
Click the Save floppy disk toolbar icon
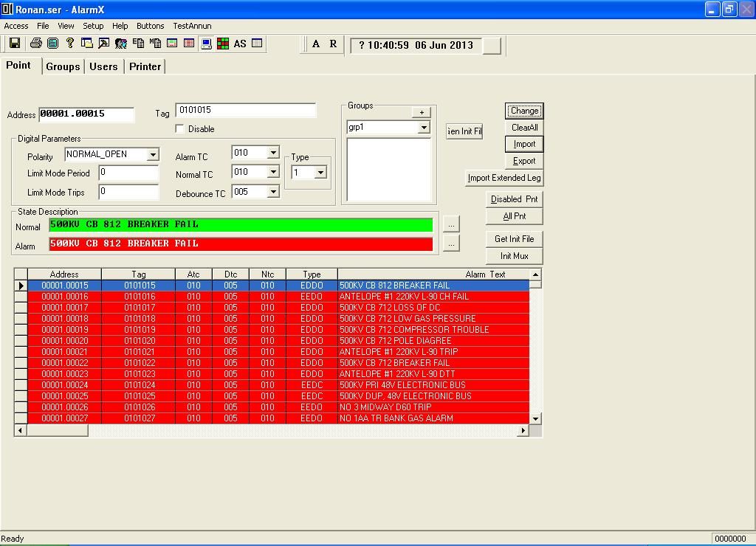point(15,44)
